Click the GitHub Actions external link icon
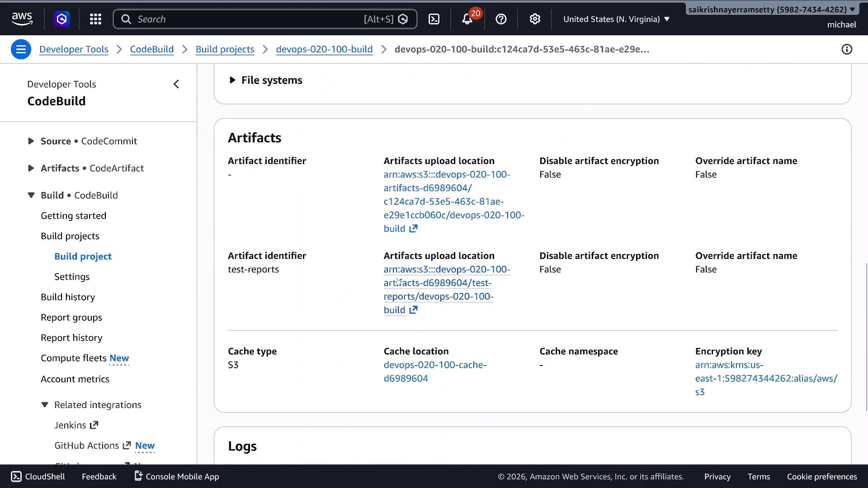The height and width of the screenshot is (488, 868). click(x=127, y=446)
